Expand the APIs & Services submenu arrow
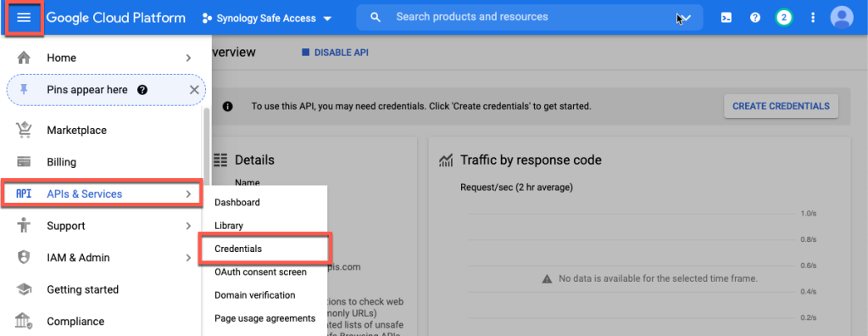The height and width of the screenshot is (336, 868). point(188,194)
